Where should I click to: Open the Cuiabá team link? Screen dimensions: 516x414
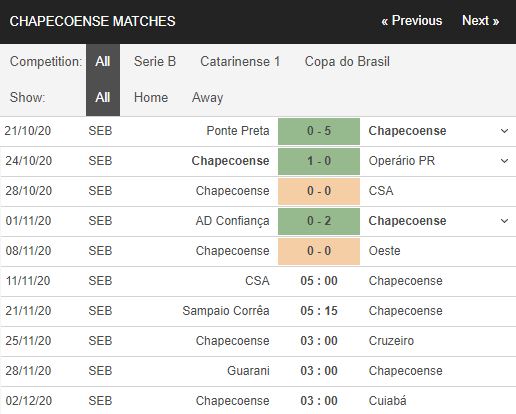[387, 400]
